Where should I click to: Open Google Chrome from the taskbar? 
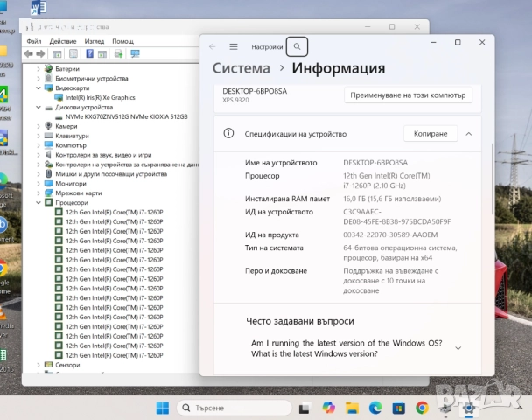click(422, 408)
